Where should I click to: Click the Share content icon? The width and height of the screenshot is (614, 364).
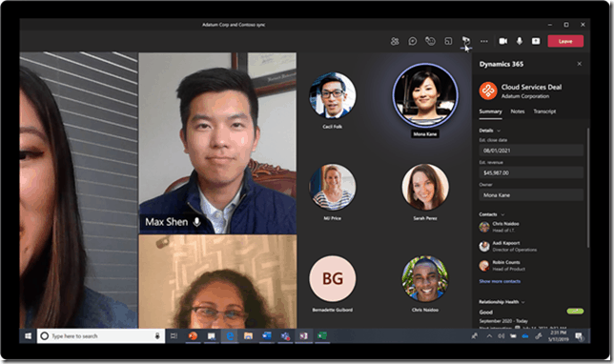pos(536,41)
